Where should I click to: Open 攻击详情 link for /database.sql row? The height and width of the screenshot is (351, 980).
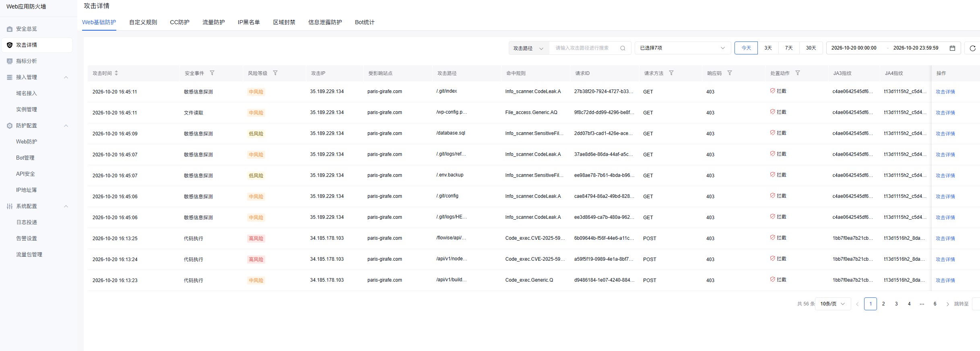point(945,134)
